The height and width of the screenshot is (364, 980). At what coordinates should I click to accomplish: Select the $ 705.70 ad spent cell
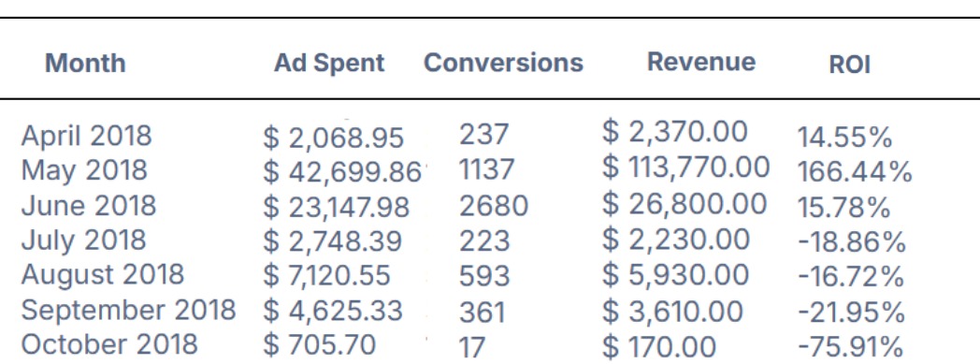(320, 344)
